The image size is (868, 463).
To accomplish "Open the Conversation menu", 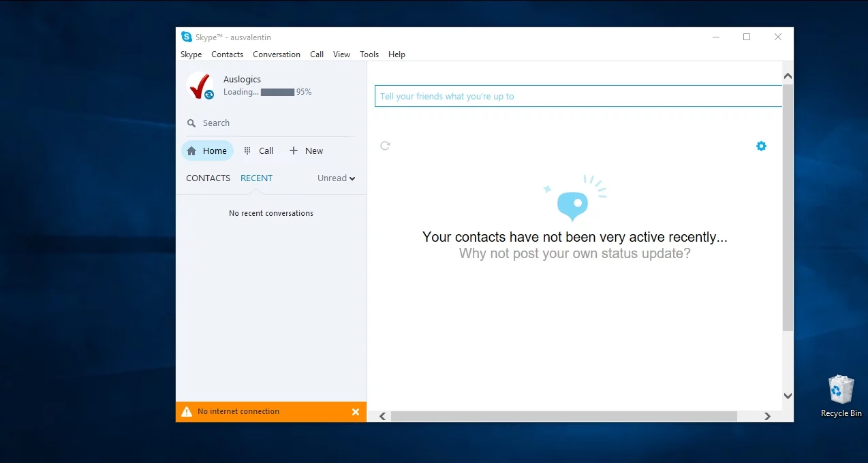I will (276, 54).
